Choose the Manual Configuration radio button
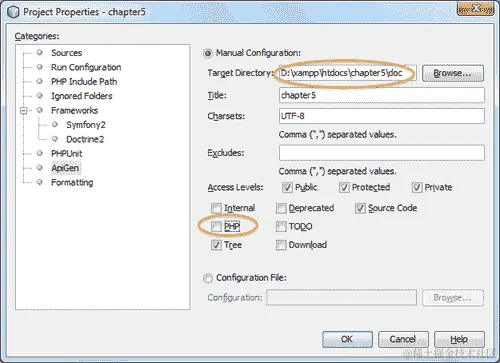Screen dimensions: 500x363 pyautogui.click(x=208, y=53)
